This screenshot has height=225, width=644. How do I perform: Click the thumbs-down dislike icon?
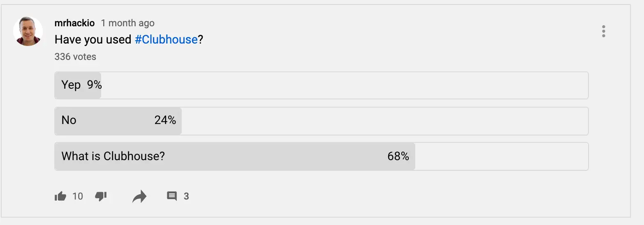[101, 196]
